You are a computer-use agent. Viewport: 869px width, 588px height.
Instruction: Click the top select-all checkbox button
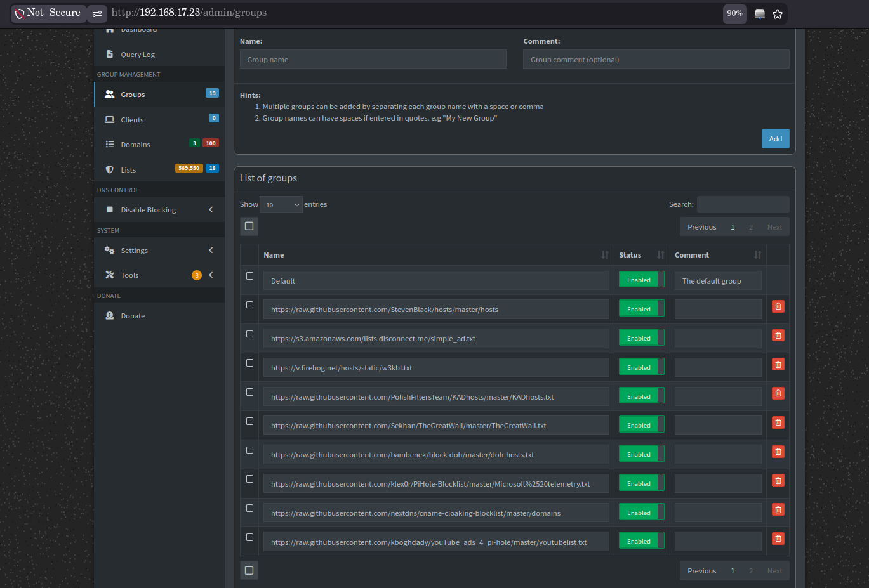[x=249, y=226]
